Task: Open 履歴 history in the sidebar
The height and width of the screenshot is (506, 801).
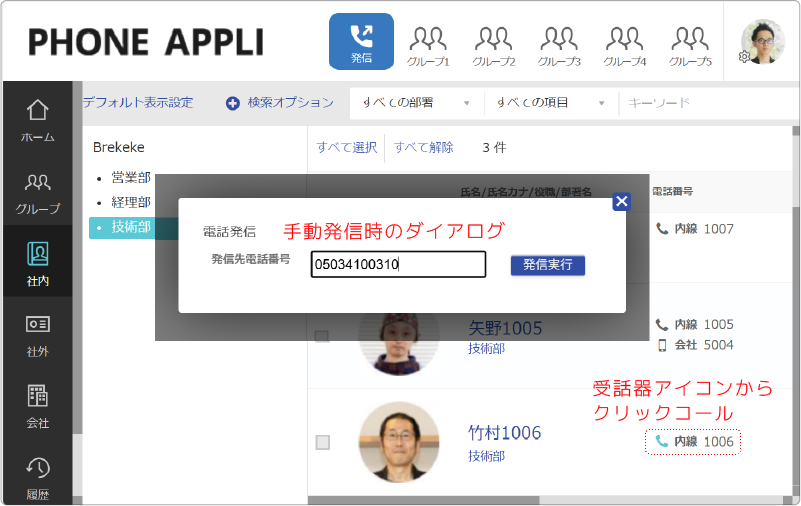Action: point(37,478)
